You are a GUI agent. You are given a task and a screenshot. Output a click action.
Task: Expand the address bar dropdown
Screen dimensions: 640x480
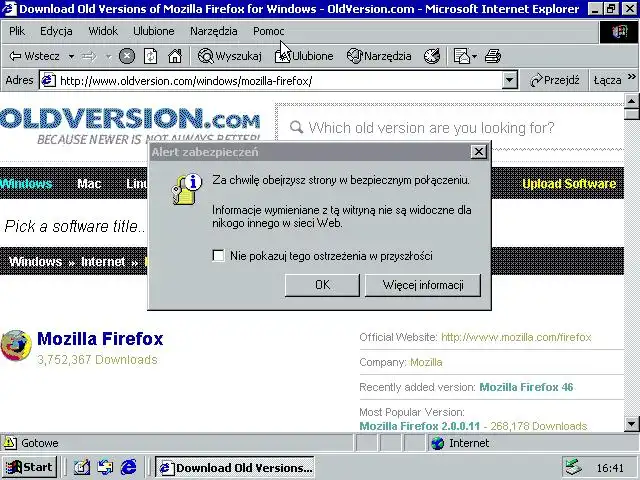pos(509,80)
